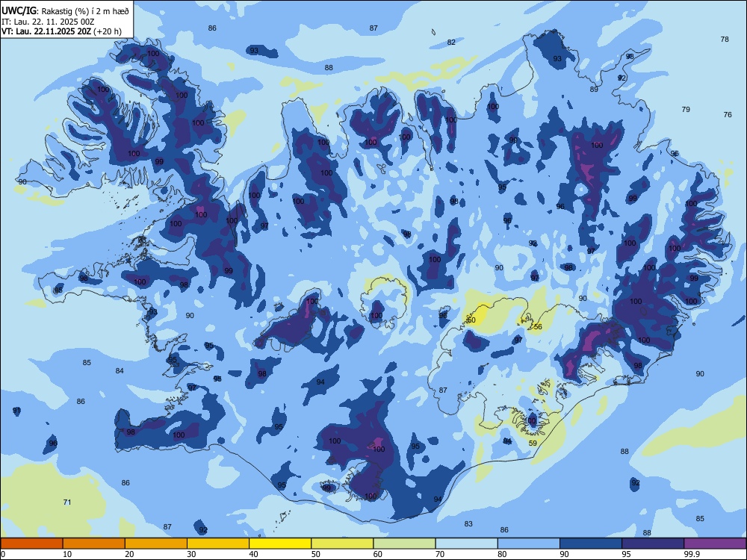Click the 50–60 pale yellow legend swatch
Screen dimensions: 747x560
pos(343,544)
